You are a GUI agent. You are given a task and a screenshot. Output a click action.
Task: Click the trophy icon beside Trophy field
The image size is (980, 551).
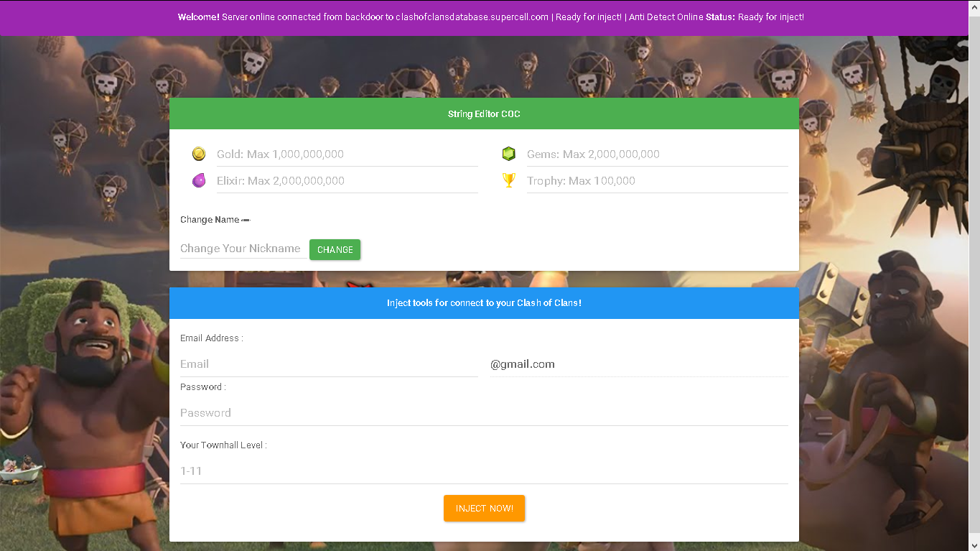(509, 180)
